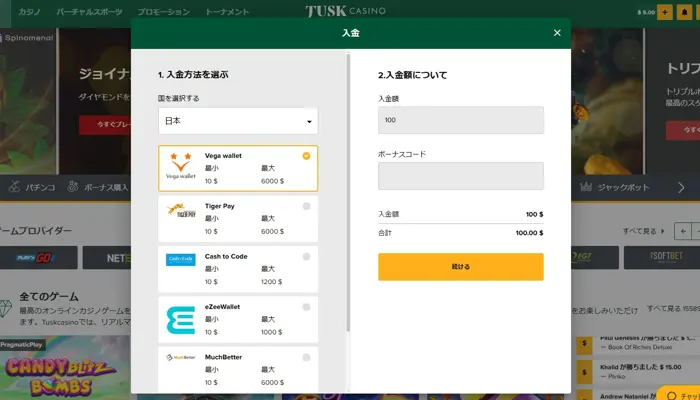Select Tiger Pay radio button
The height and width of the screenshot is (400, 700).
pyautogui.click(x=306, y=206)
